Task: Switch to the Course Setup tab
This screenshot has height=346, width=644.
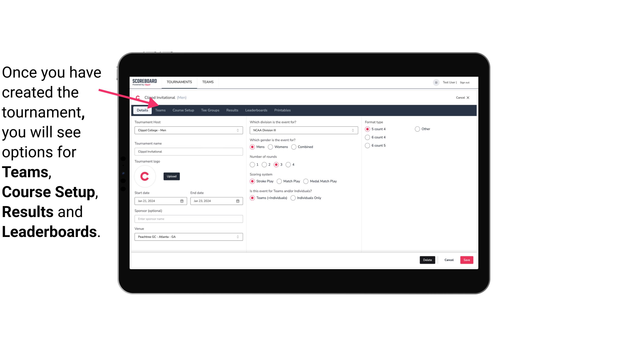Action: coord(183,110)
